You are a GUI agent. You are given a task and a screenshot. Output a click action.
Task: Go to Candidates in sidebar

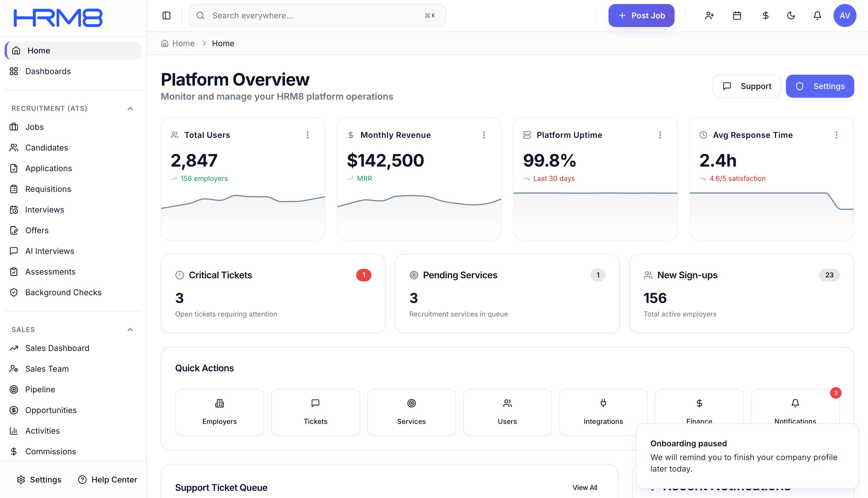tap(46, 148)
